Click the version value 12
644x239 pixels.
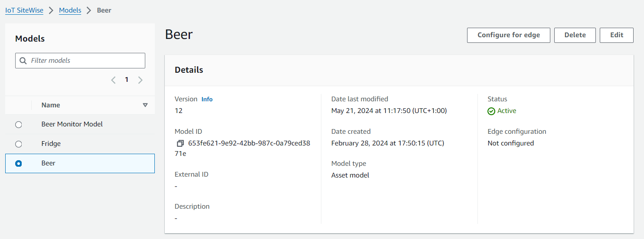tap(179, 111)
